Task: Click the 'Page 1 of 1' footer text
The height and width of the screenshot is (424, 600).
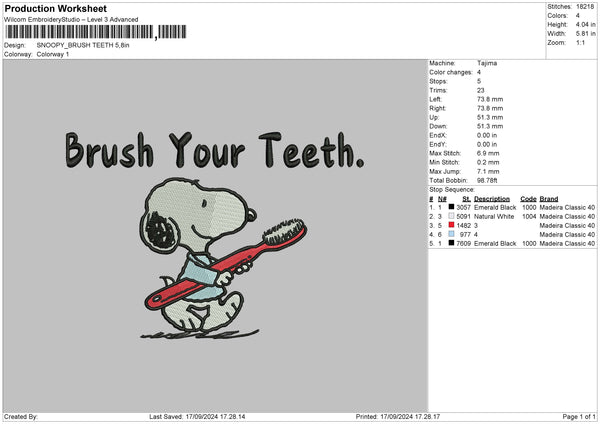Action: [x=579, y=416]
